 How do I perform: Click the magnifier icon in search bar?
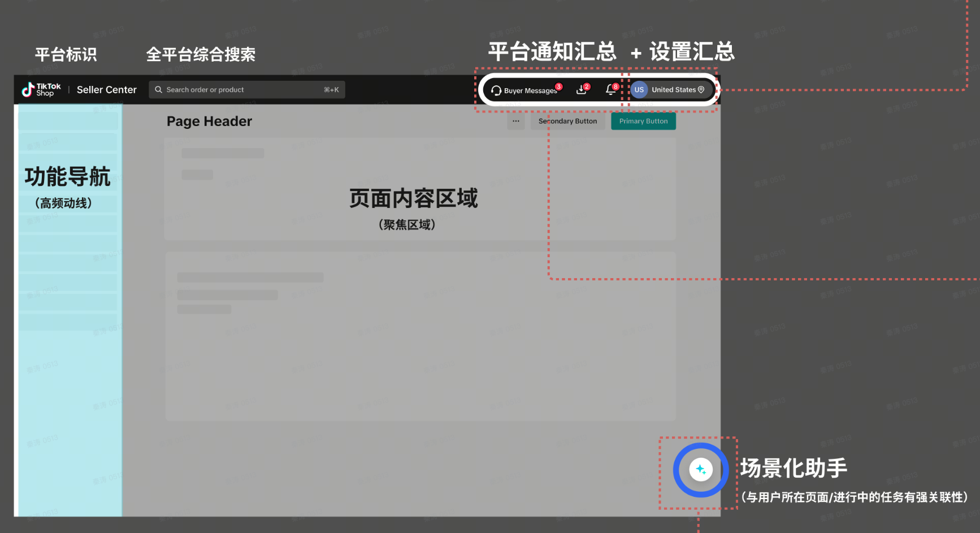[x=158, y=90]
